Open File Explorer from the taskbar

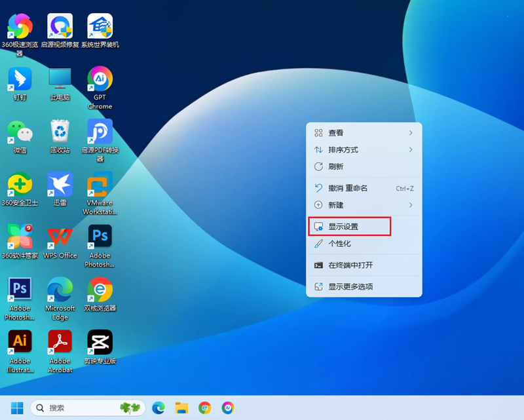pyautogui.click(x=182, y=408)
